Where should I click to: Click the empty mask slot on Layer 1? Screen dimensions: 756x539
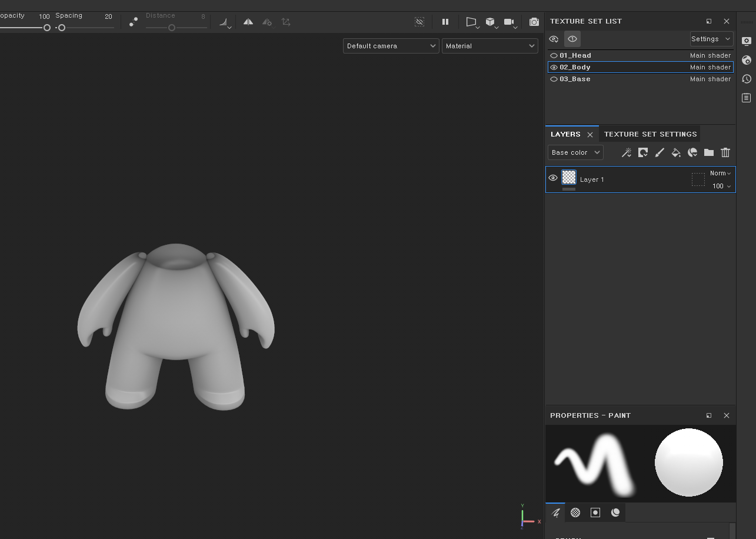point(698,179)
